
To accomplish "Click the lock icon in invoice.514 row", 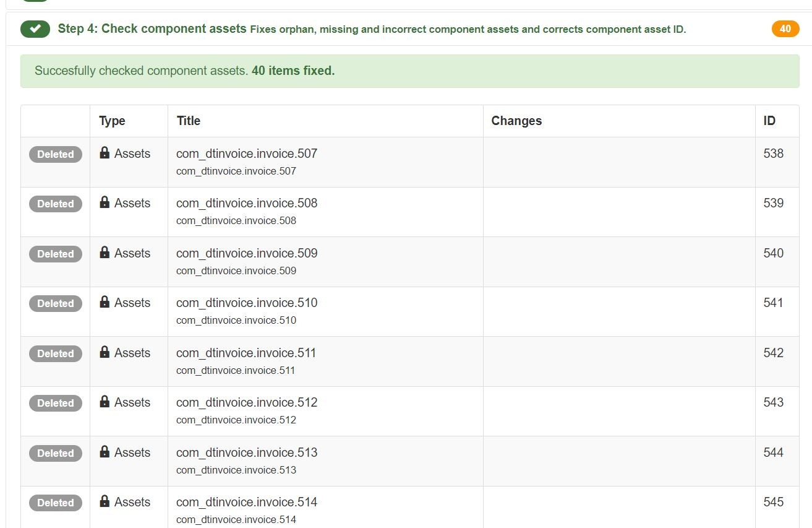I will [x=105, y=501].
